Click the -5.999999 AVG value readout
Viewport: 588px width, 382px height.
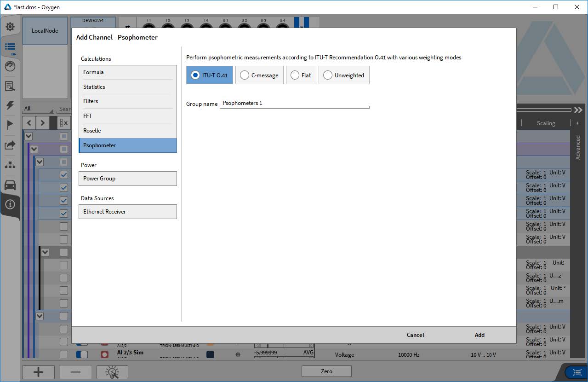tap(284, 353)
